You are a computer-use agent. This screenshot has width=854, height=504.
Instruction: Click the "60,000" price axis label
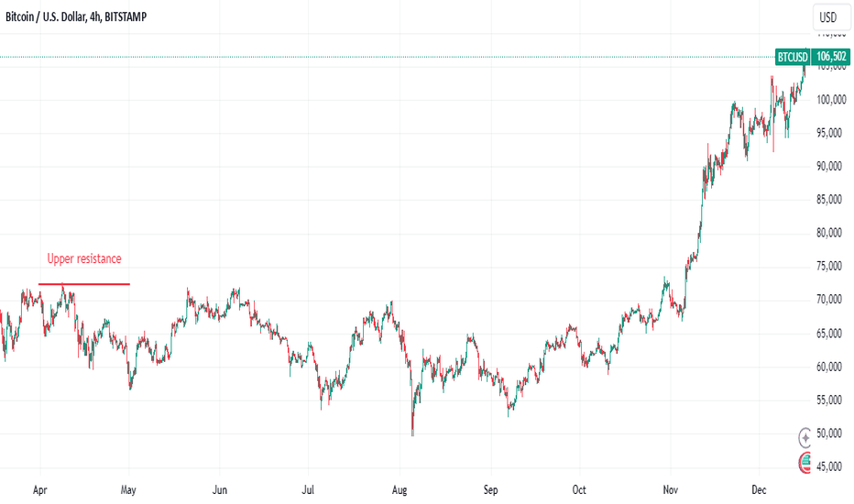(829, 367)
